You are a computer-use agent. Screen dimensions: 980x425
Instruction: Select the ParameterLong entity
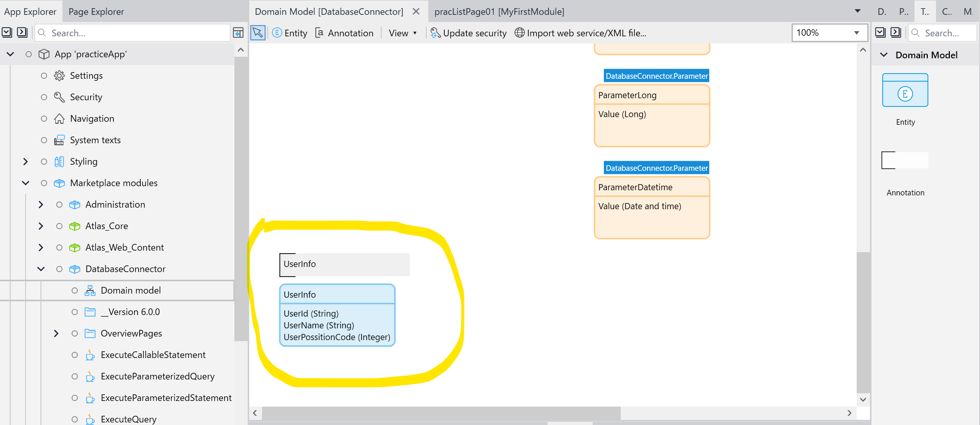(652, 116)
